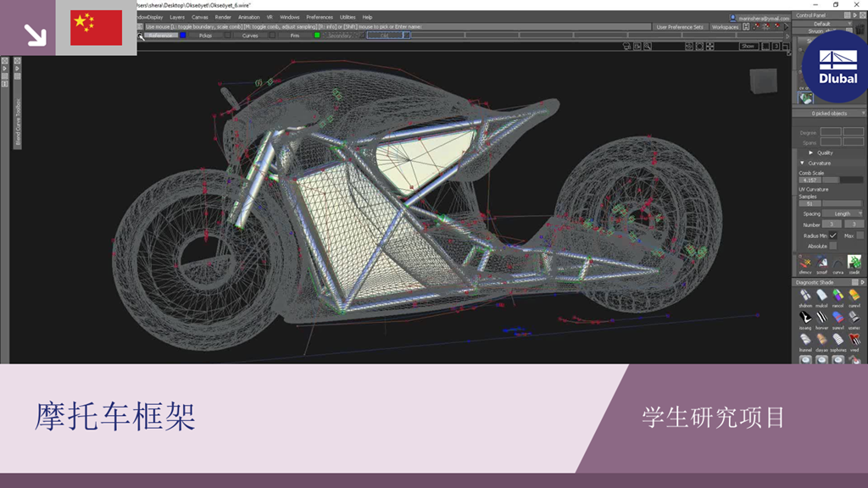Click the look-at target icon in viewport bar

click(699, 47)
